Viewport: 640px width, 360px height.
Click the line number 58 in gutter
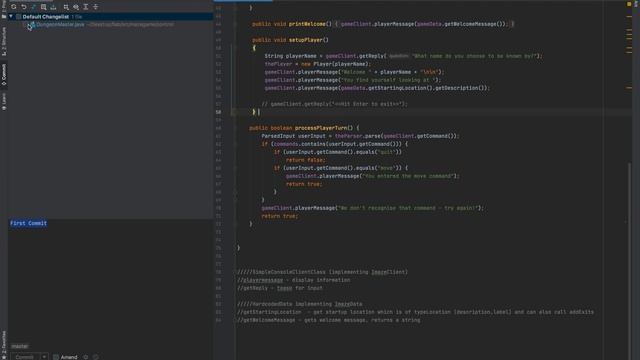218,112
